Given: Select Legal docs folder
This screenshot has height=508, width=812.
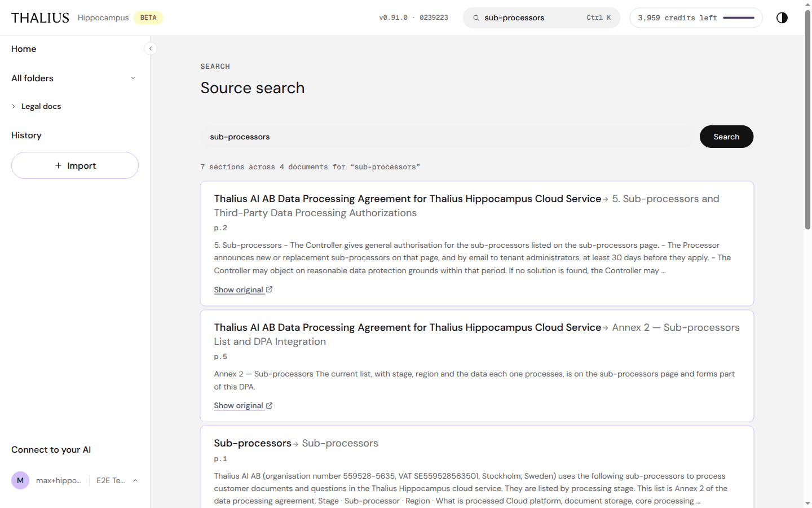Looking at the screenshot, I should point(41,106).
